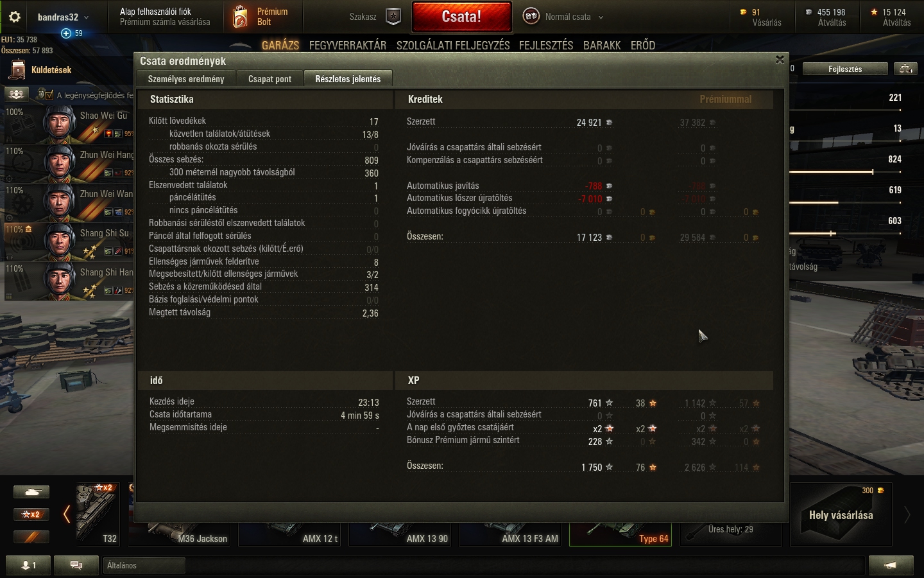Switch to the Személyes eredmény tab
924x578 pixels.
[x=186, y=79]
